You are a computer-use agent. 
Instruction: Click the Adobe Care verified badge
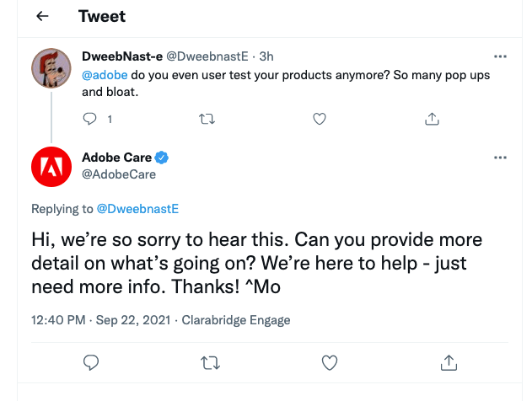(162, 158)
